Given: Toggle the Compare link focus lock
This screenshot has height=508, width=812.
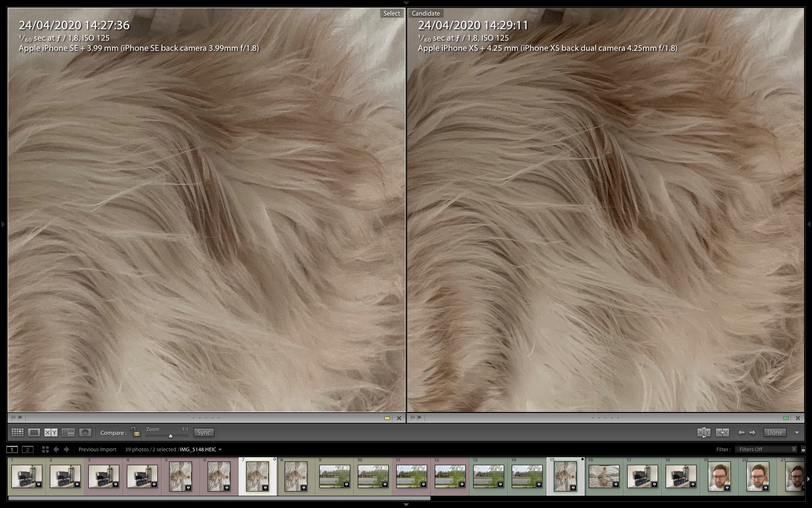Looking at the screenshot, I should [135, 432].
